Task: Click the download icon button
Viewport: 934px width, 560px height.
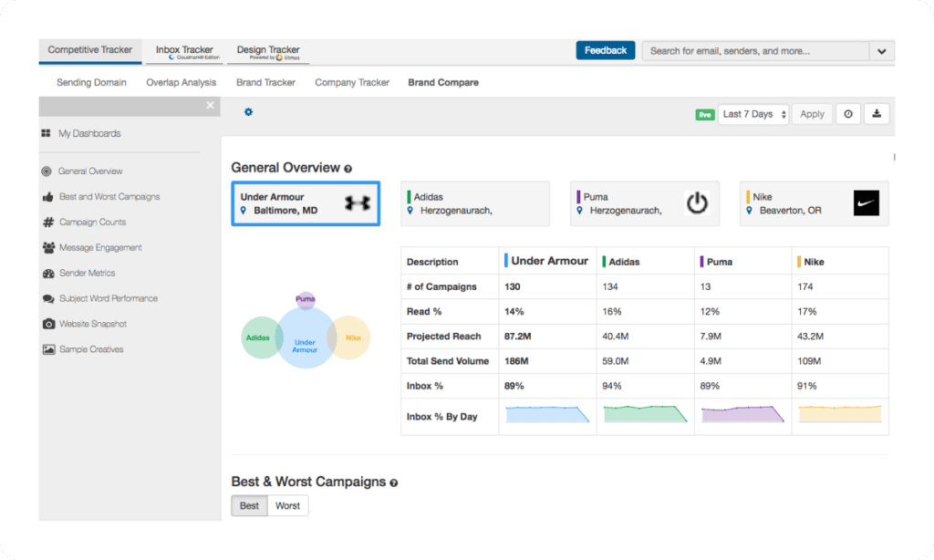Action: pos(877,114)
